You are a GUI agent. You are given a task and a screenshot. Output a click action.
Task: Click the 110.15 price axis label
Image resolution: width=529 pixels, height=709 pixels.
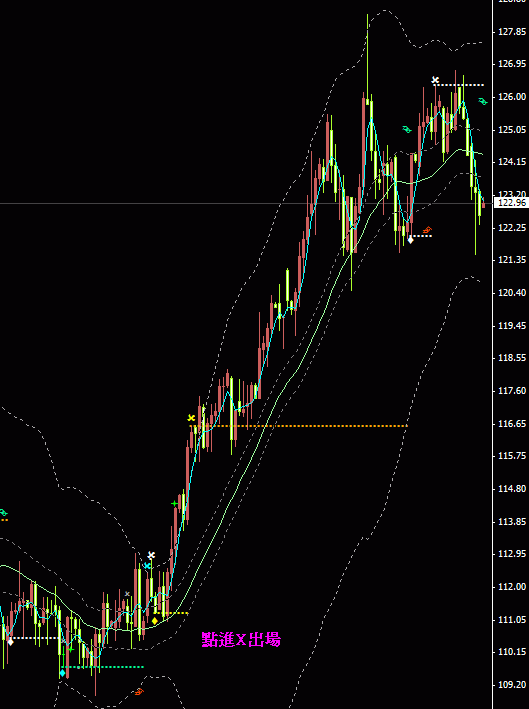click(512, 652)
